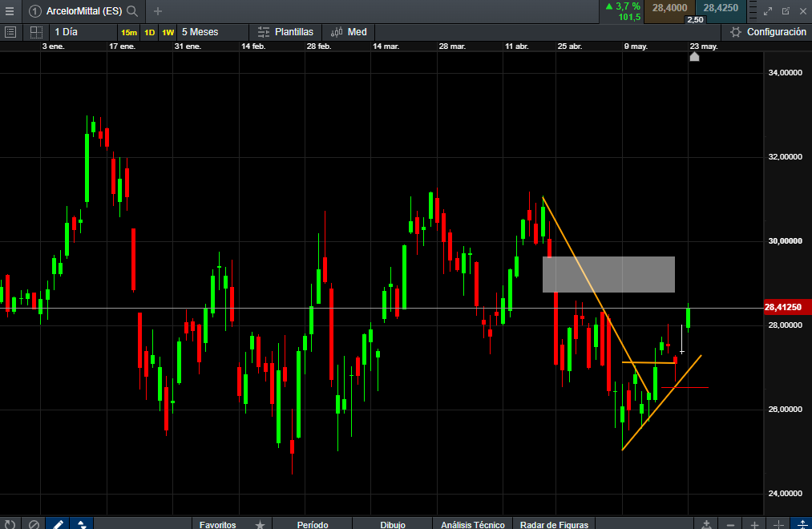Click the 9 may. date label
The image size is (812, 529).
pyautogui.click(x=636, y=46)
